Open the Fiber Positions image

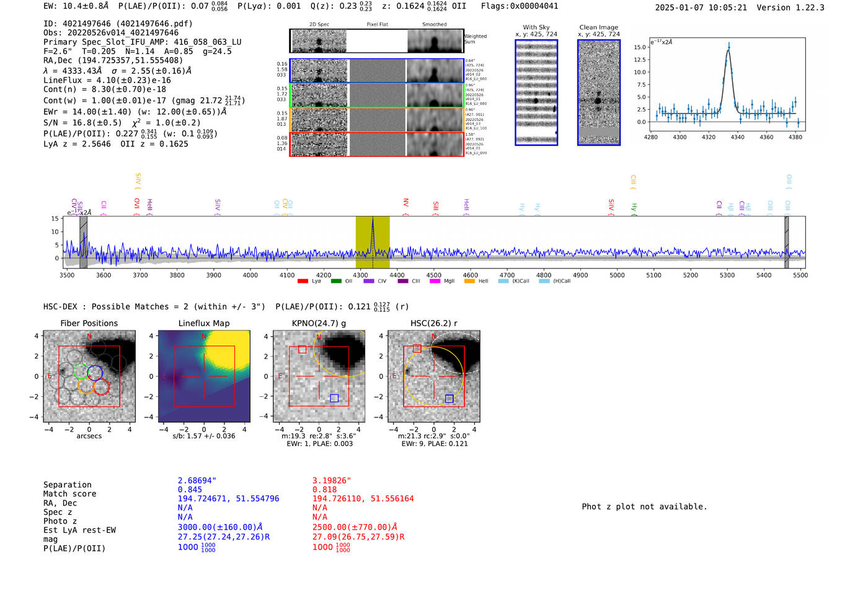[89, 376]
